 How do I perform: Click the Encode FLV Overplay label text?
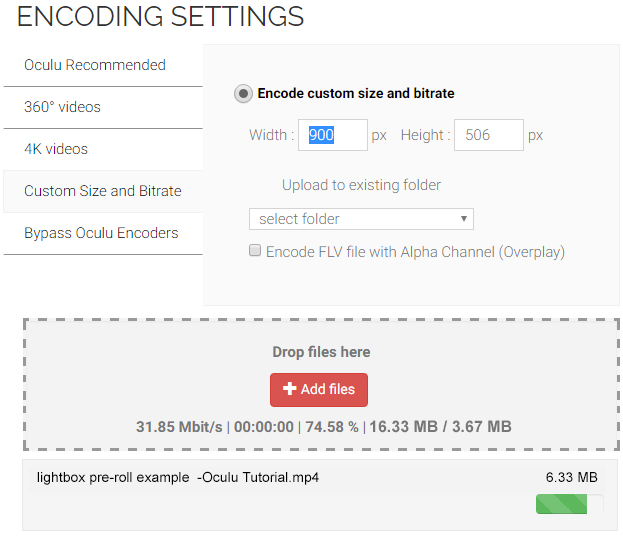[x=415, y=252]
